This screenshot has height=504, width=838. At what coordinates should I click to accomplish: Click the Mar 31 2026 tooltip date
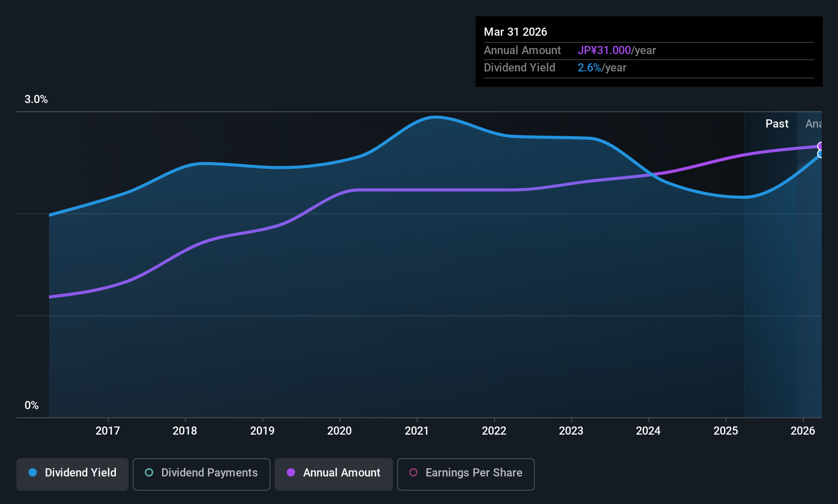[x=515, y=32]
